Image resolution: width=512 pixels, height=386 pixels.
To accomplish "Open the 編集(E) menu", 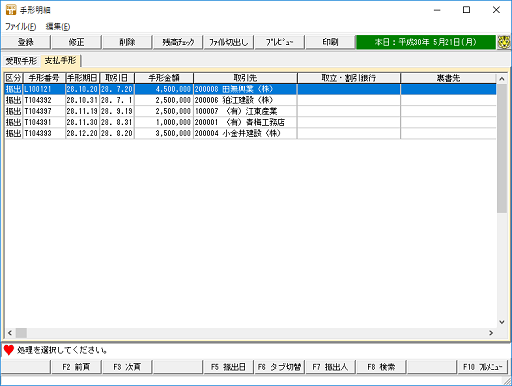I will pos(58,26).
